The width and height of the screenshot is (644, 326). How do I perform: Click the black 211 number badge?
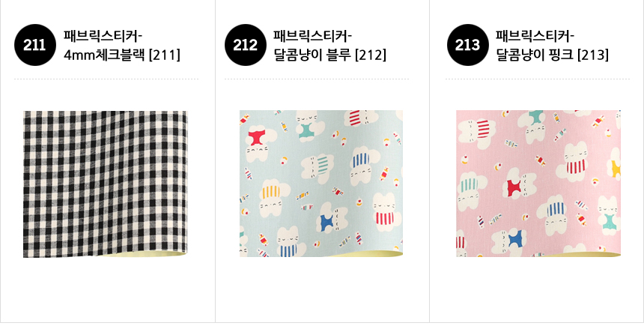tap(34, 45)
